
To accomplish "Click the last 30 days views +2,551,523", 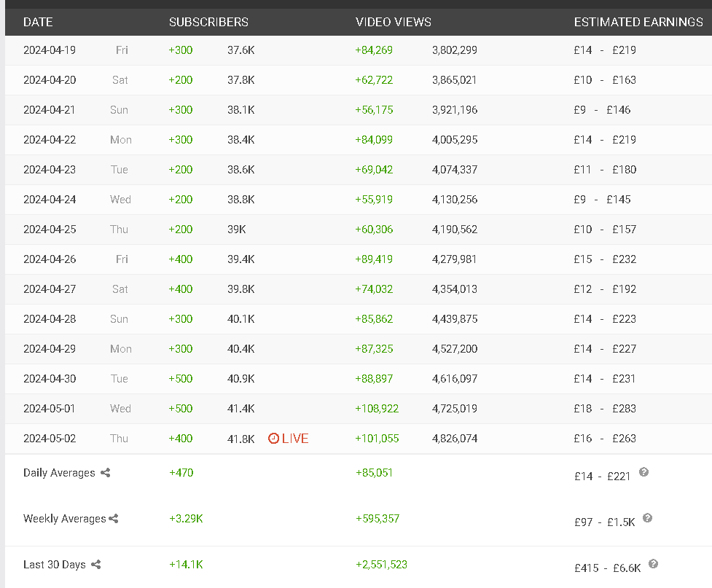I will pyautogui.click(x=381, y=565).
